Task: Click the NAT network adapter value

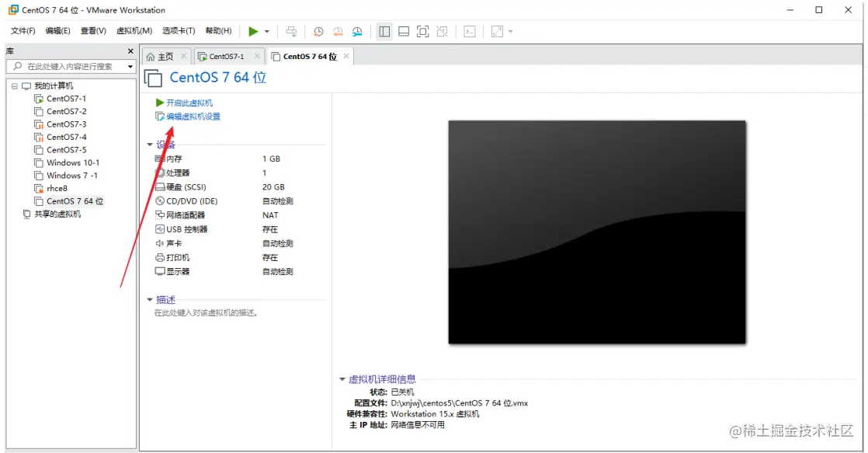Action: (x=270, y=215)
